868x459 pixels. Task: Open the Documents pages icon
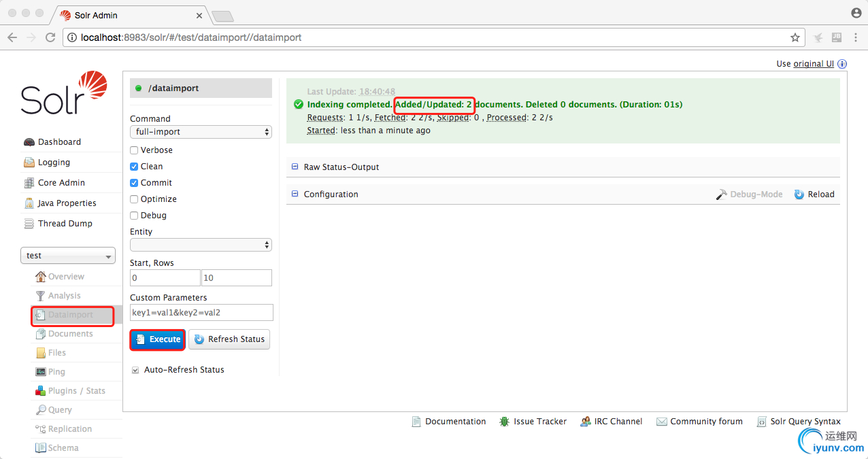tap(41, 334)
